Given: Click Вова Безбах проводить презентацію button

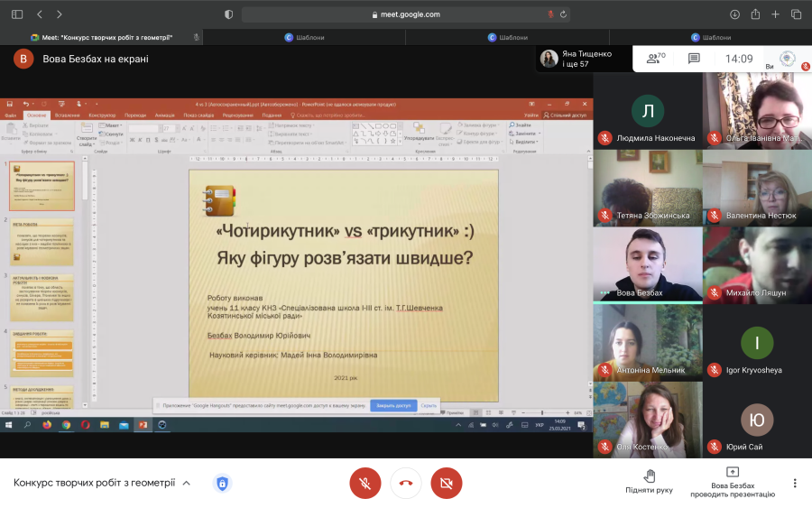Looking at the screenshot, I should click(x=733, y=482).
